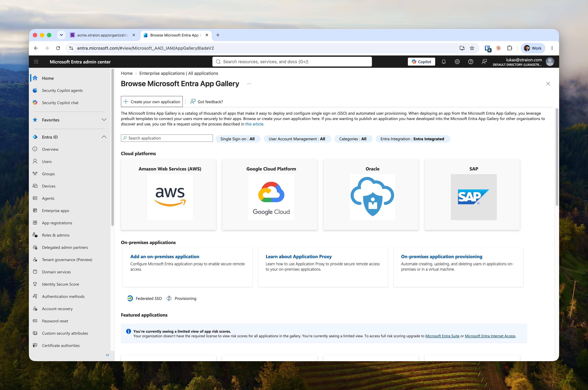Open Domain services
Viewport: 588px width, 390px height.
click(56, 272)
